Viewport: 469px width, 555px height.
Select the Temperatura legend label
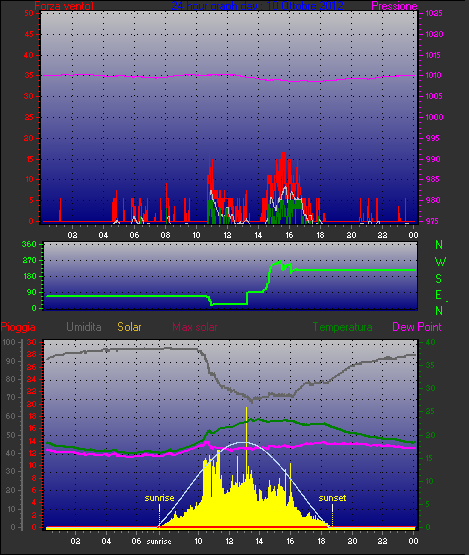pos(342,327)
